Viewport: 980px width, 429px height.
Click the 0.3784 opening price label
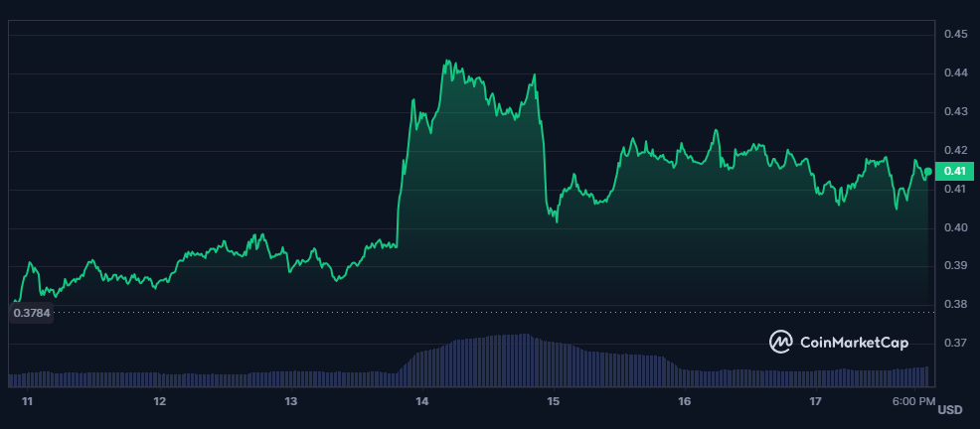tap(32, 313)
